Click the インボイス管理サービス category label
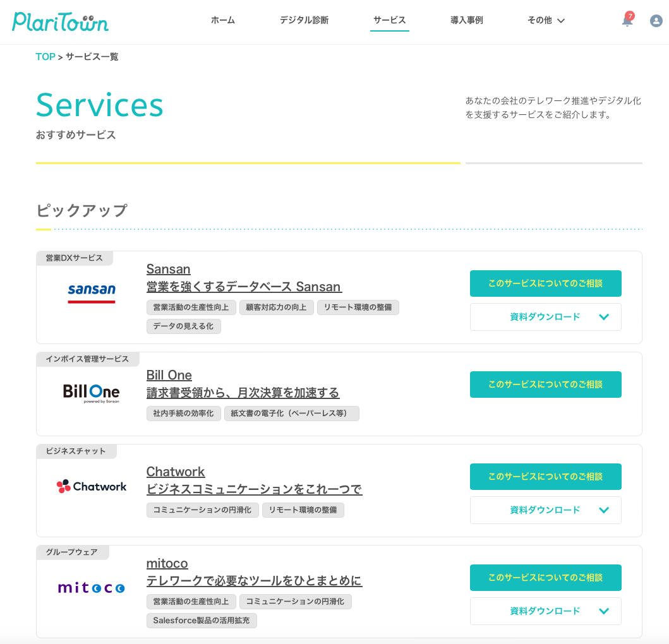This screenshot has width=669, height=644. point(87,359)
